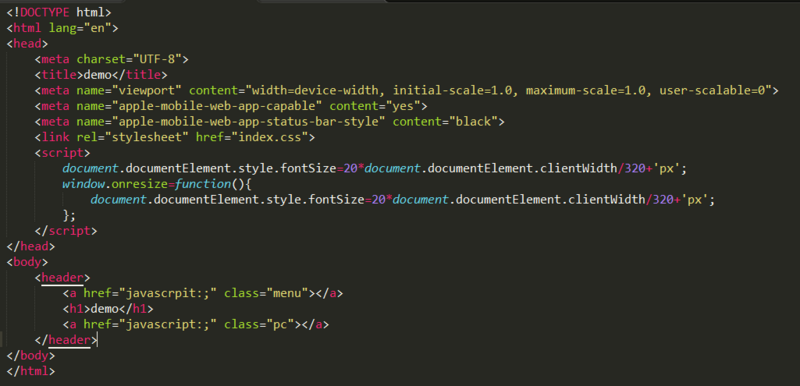
Task: Click width=device-width in the viewport content
Action: pos(316,91)
